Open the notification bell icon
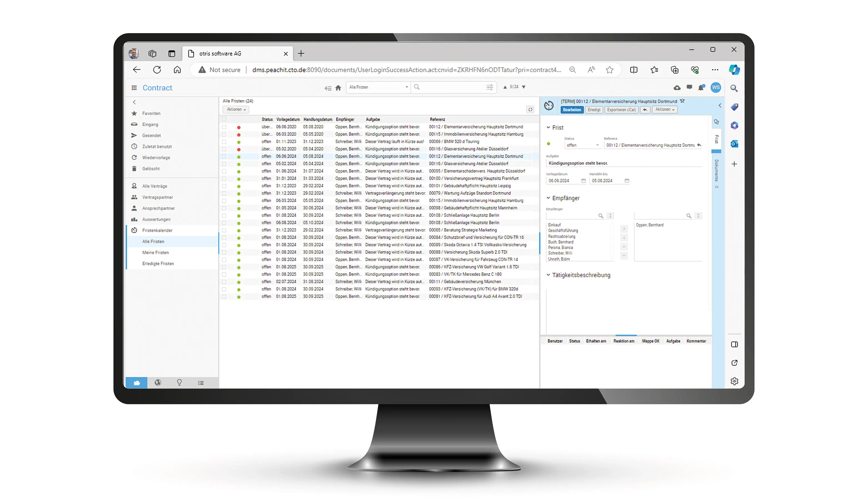Screen dimensions: 868x502 point(701,88)
